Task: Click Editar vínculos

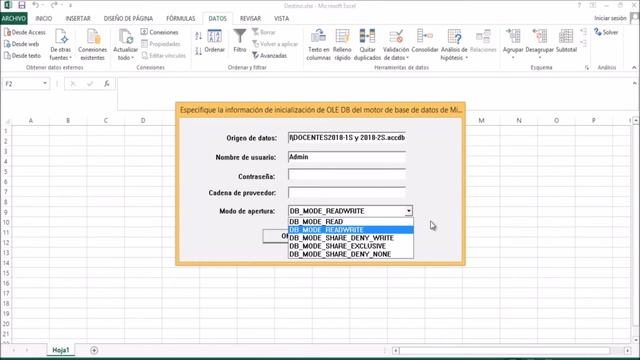Action: [163, 56]
